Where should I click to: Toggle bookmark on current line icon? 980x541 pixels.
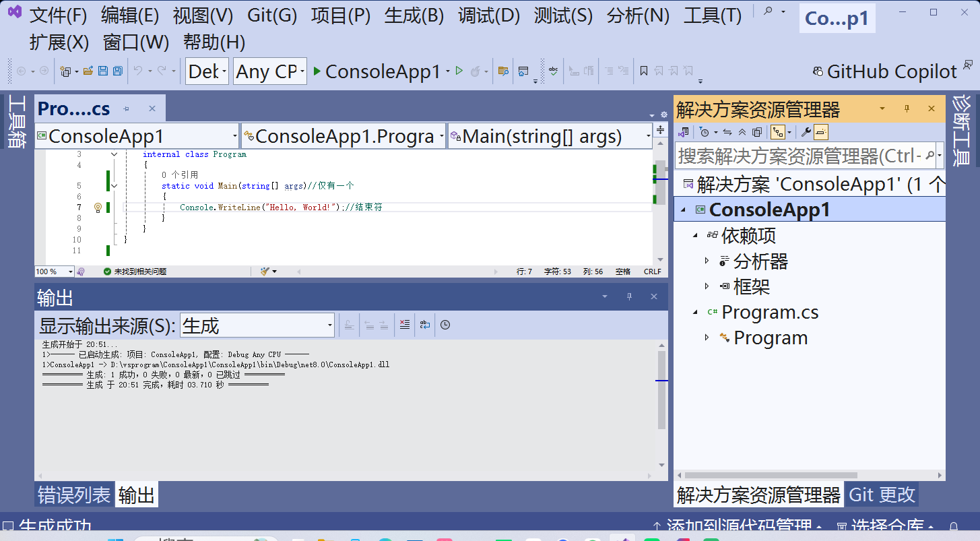tap(644, 71)
